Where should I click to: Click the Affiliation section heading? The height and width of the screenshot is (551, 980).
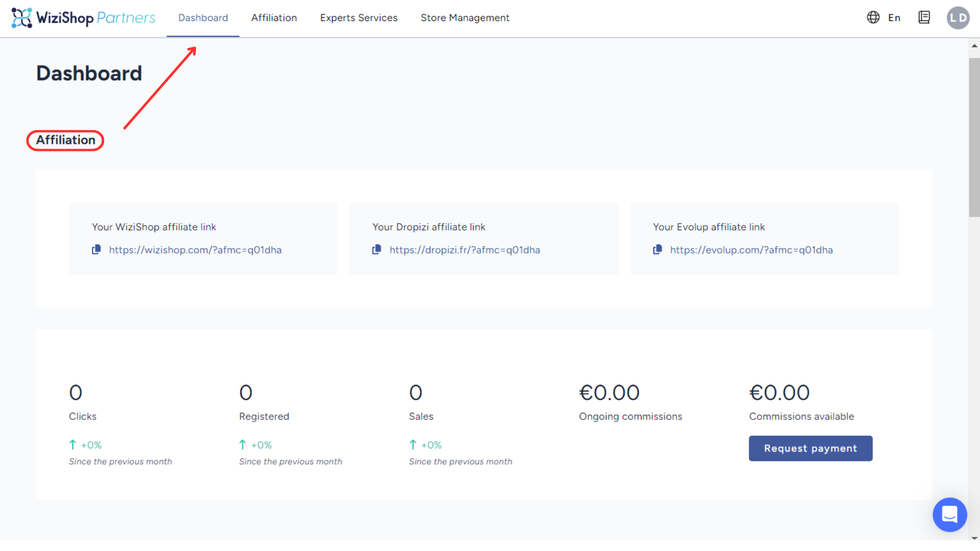(65, 140)
